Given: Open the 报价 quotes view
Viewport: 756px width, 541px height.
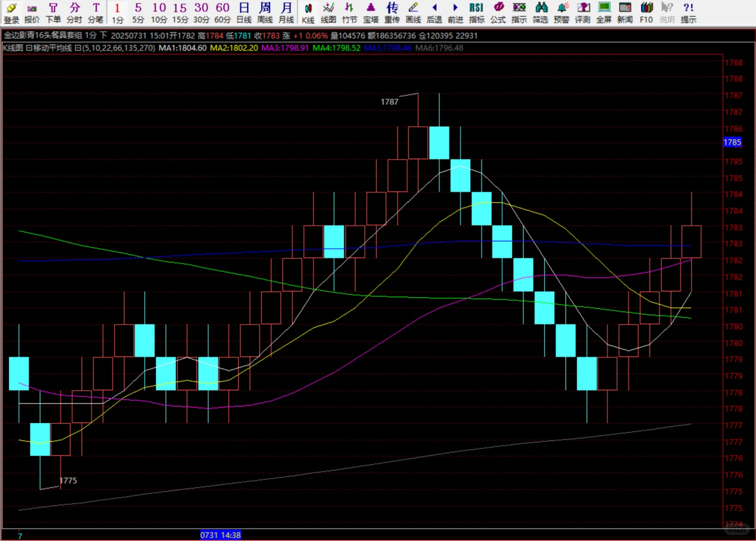Looking at the screenshot, I should 32,13.
